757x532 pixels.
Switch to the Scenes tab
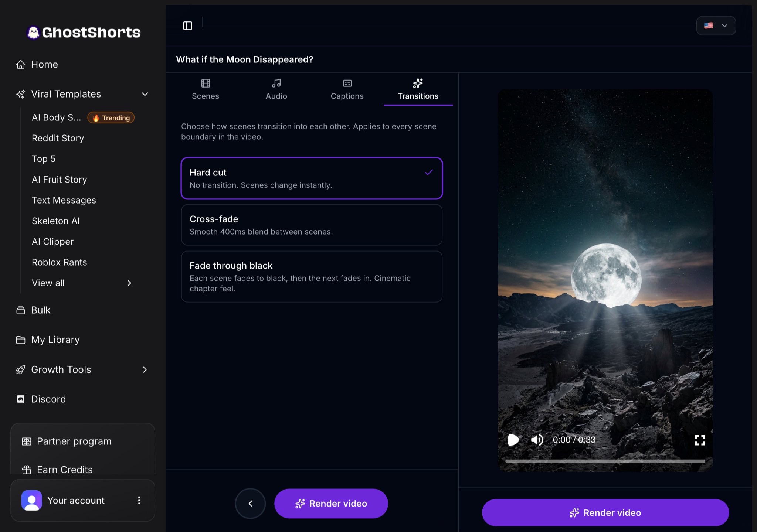(x=206, y=90)
